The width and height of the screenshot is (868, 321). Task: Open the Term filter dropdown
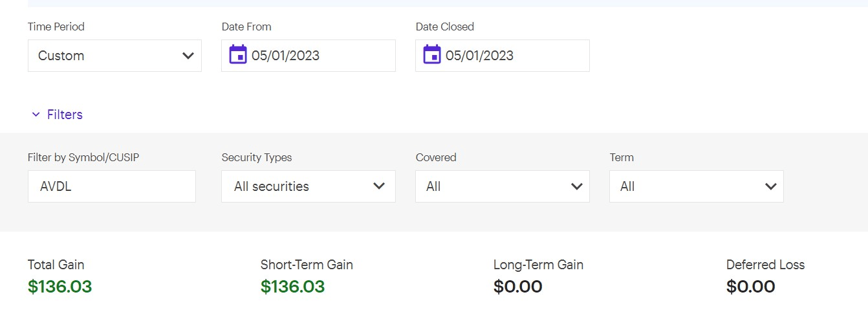[x=697, y=186]
